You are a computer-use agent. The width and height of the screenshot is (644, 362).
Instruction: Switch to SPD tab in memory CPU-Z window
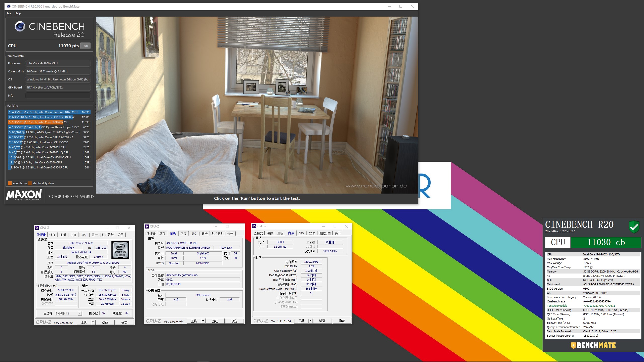coord(301,233)
